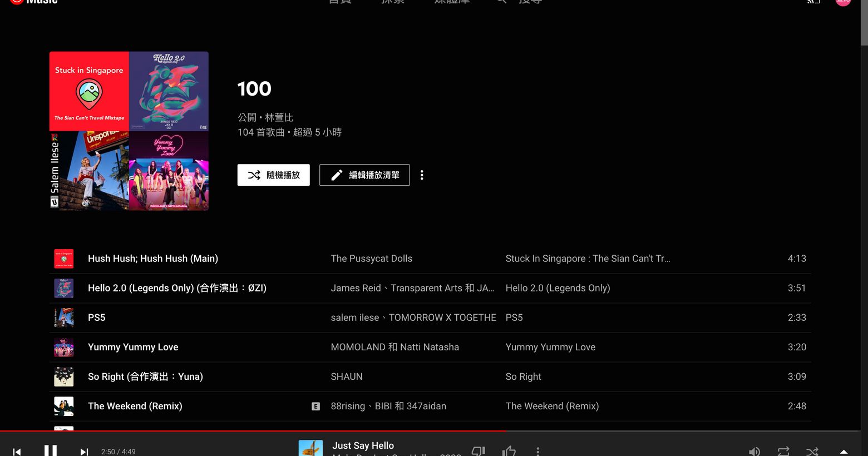Open the playlist cover collage thumbnail
The image size is (868, 456).
[x=129, y=131]
